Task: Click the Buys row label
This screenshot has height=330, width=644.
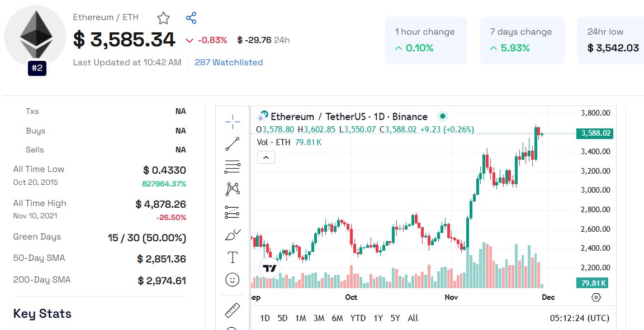Action: click(x=35, y=131)
